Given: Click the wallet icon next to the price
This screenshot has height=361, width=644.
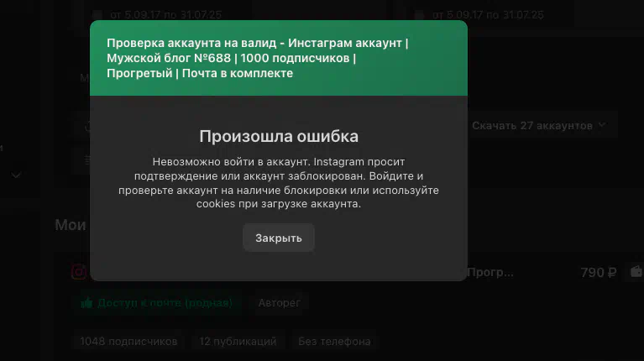Looking at the screenshot, I should (636, 272).
